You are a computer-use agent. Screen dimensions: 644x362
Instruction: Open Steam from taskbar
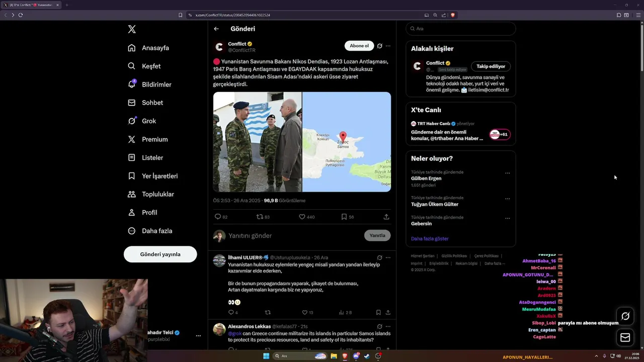367,356
